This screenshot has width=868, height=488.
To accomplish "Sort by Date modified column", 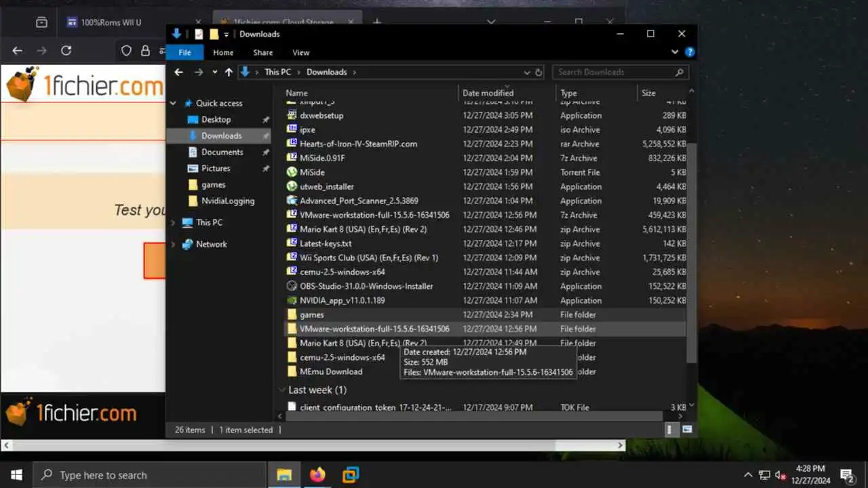I will tap(507, 93).
